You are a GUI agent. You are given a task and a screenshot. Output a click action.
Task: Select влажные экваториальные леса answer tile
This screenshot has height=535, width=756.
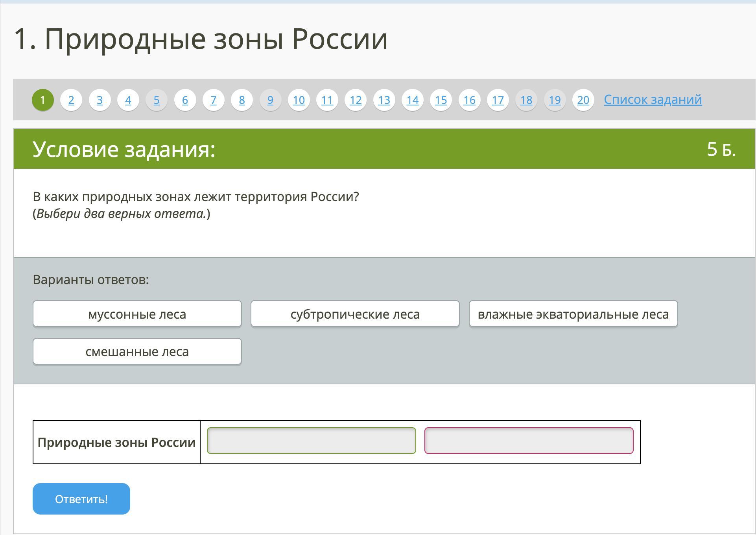coord(573,314)
